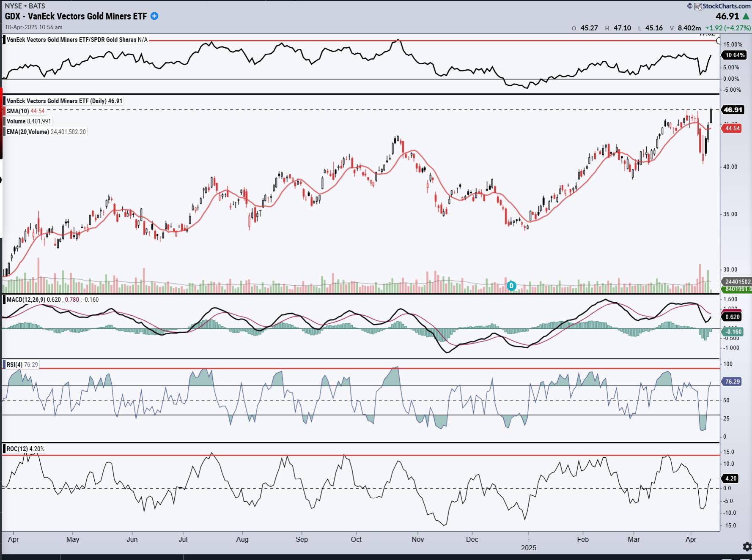Click the Sep label on the time axis

click(x=302, y=539)
